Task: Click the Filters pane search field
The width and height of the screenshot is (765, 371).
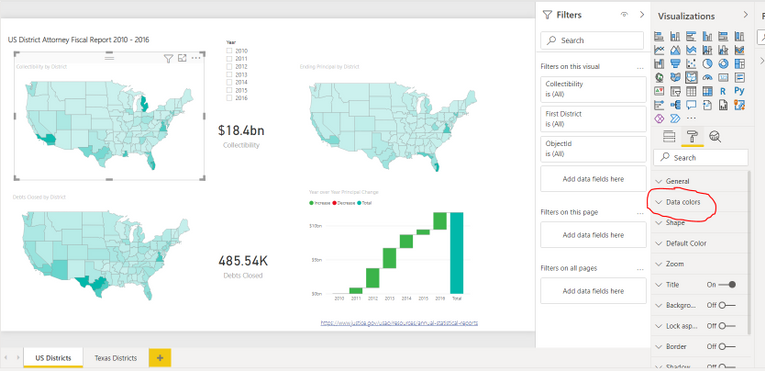Action: coord(592,41)
